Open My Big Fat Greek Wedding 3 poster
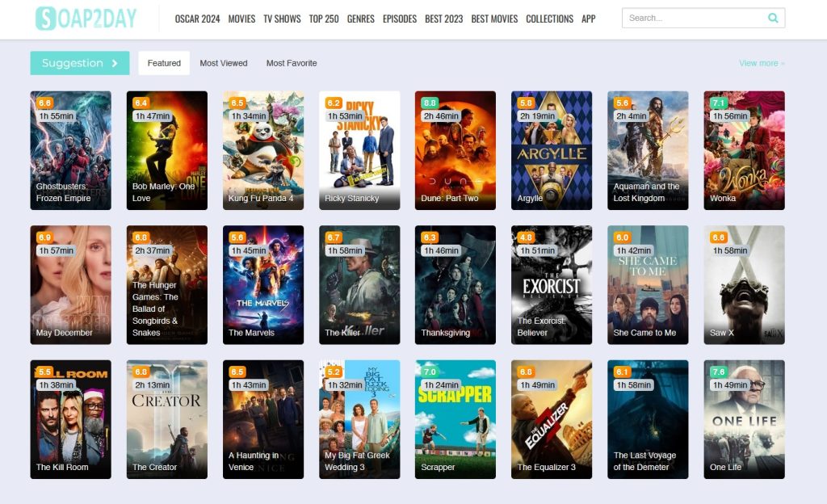 point(359,420)
